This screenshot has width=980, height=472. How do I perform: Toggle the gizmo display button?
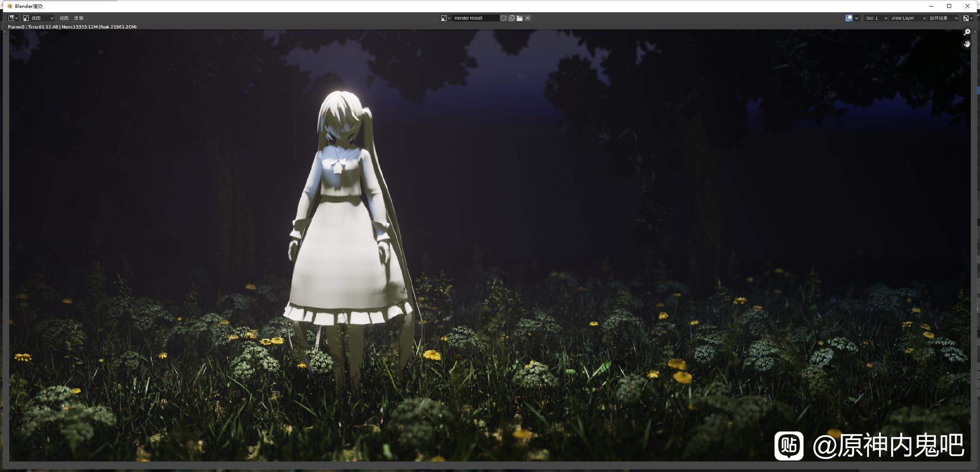[x=849, y=18]
